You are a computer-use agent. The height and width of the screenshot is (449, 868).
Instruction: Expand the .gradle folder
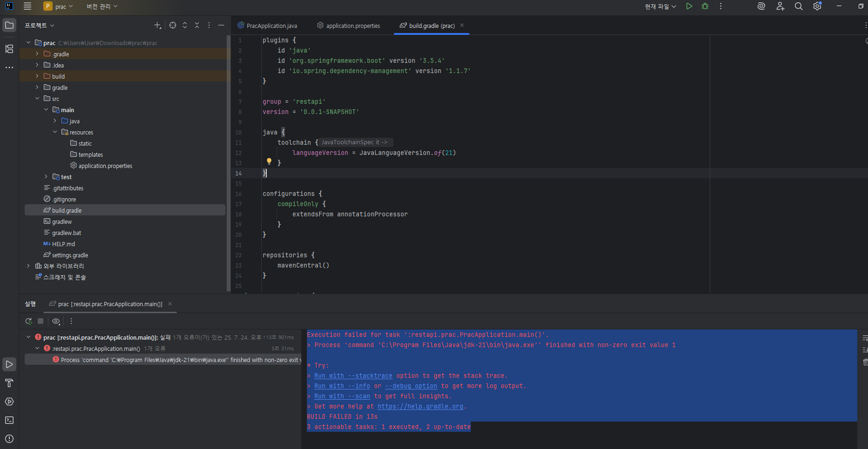point(37,54)
